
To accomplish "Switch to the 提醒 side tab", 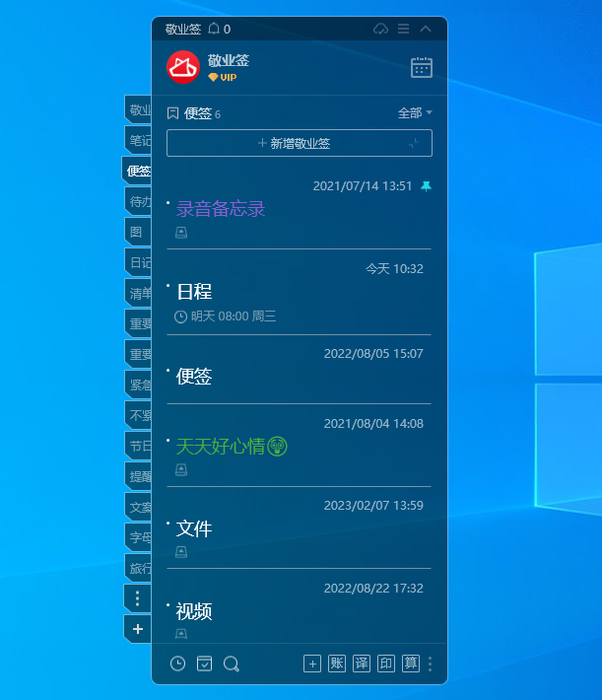I will point(139,477).
